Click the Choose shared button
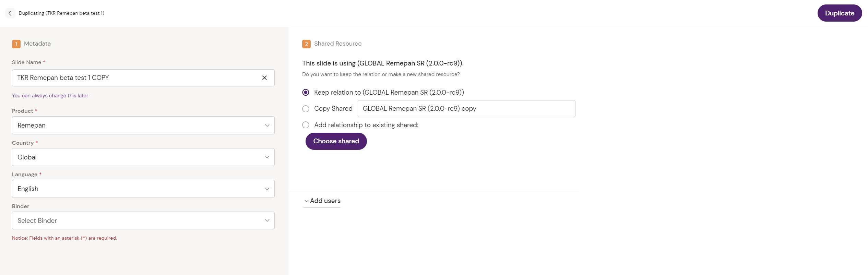868x275 pixels. coord(336,141)
